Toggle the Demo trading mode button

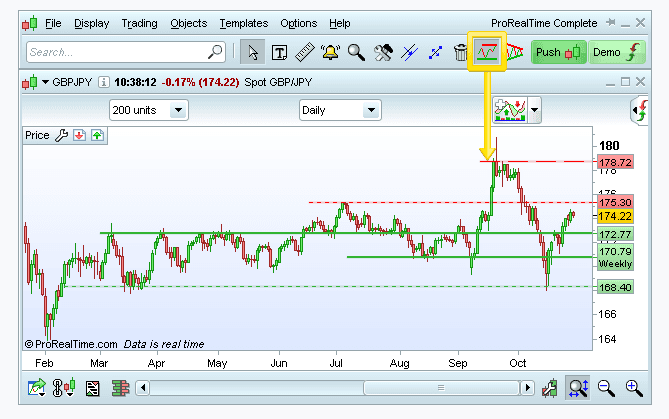616,52
